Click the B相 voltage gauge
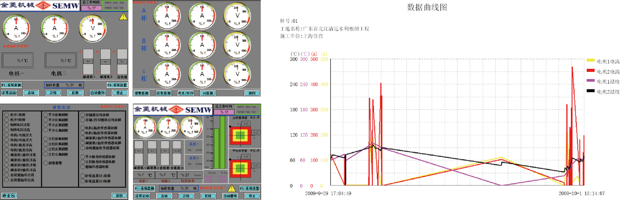The height and width of the screenshot is (200, 644). coord(237,45)
